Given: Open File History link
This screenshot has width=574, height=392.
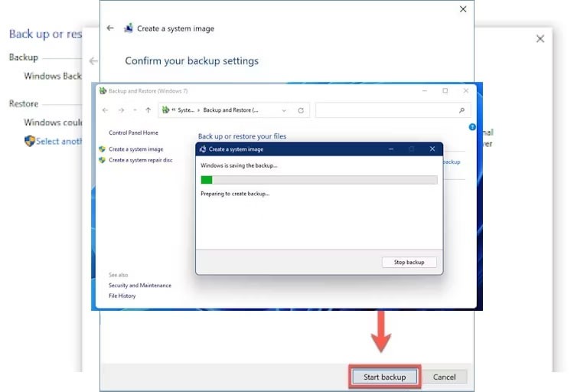Looking at the screenshot, I should pos(122,296).
